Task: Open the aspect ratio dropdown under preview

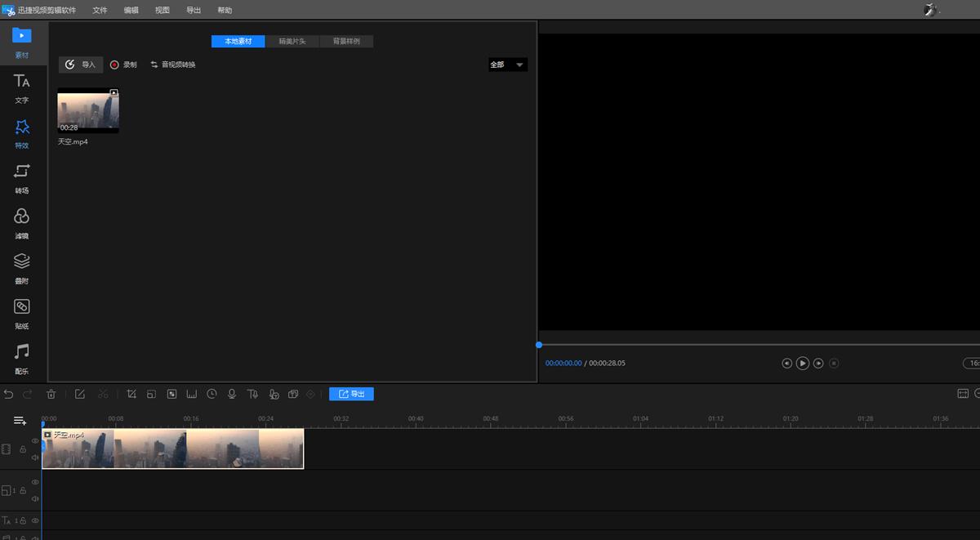Action: 970,364
